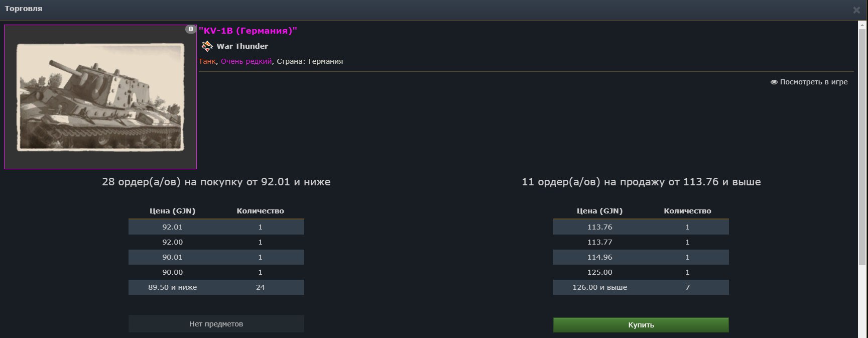Viewport: 868px width, 338px height.
Task: Select the 90.00 buy price cell
Action: coord(172,272)
